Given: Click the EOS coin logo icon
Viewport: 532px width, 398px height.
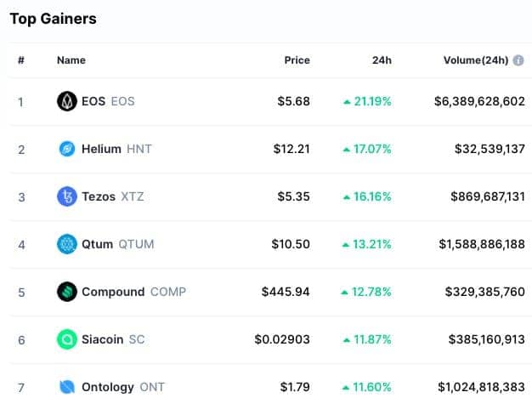Looking at the screenshot, I should pos(67,101).
